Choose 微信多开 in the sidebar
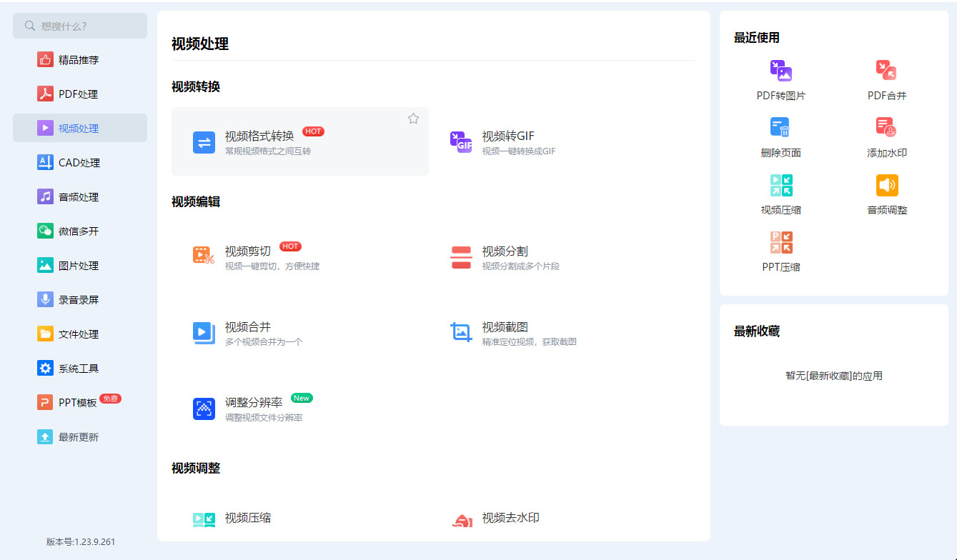 [x=80, y=231]
